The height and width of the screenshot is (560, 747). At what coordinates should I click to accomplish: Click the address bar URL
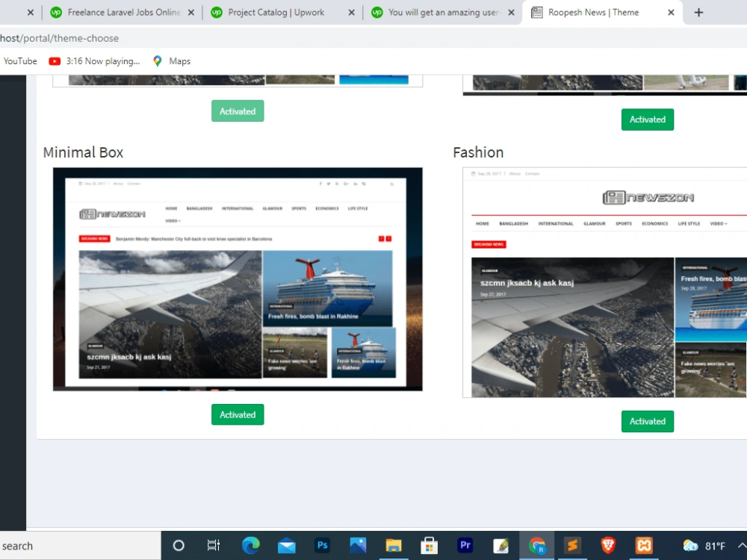pos(60,38)
